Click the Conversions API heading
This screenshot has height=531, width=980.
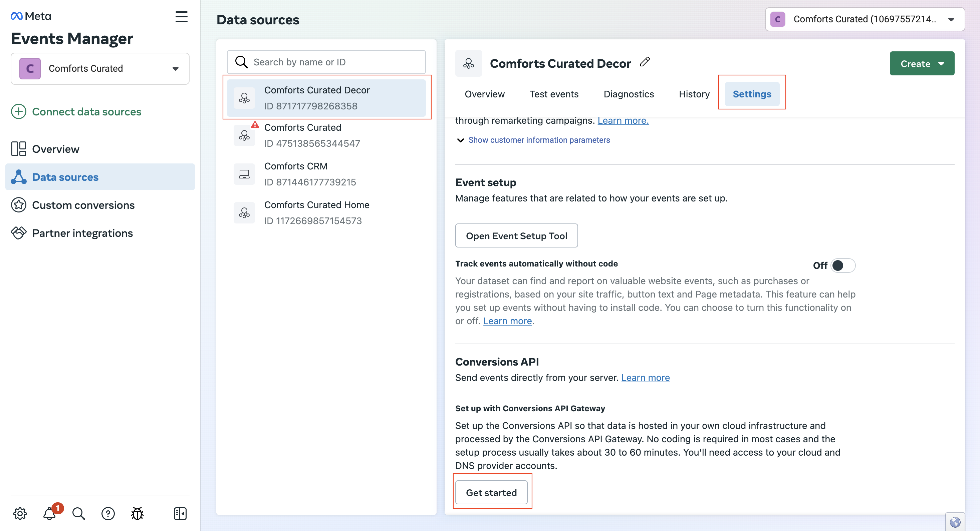[497, 362]
